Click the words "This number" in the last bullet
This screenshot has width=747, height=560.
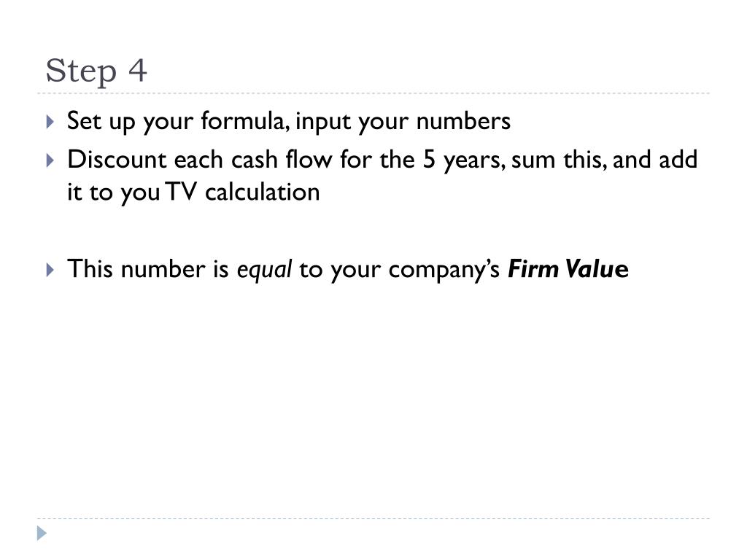point(136,268)
